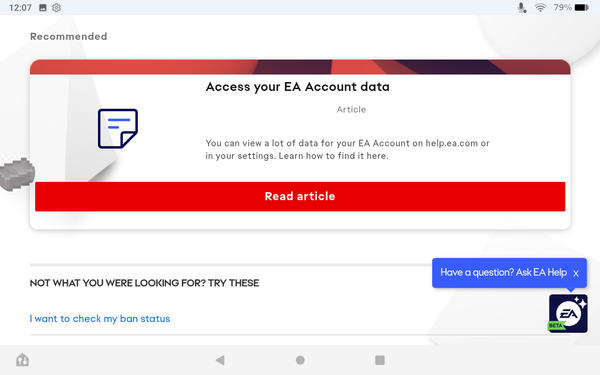The width and height of the screenshot is (600, 375).
Task: Tap the settings gear in status bar
Action: point(56,8)
